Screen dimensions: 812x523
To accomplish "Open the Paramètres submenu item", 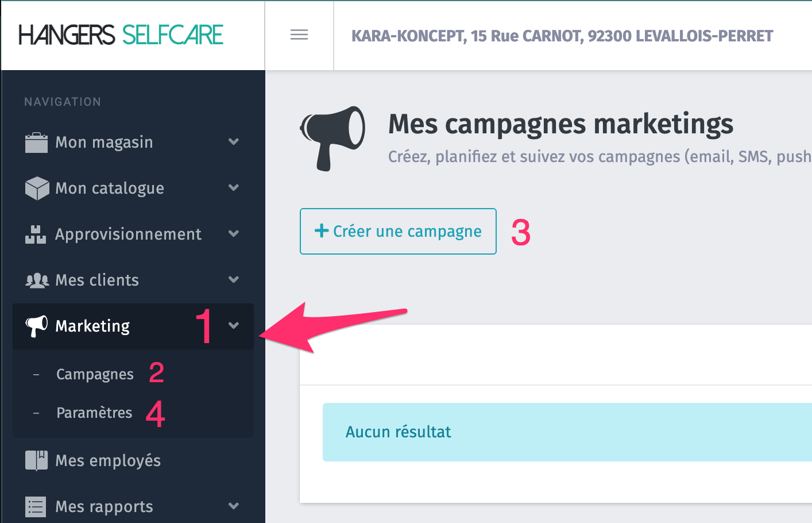I will click(x=94, y=413).
